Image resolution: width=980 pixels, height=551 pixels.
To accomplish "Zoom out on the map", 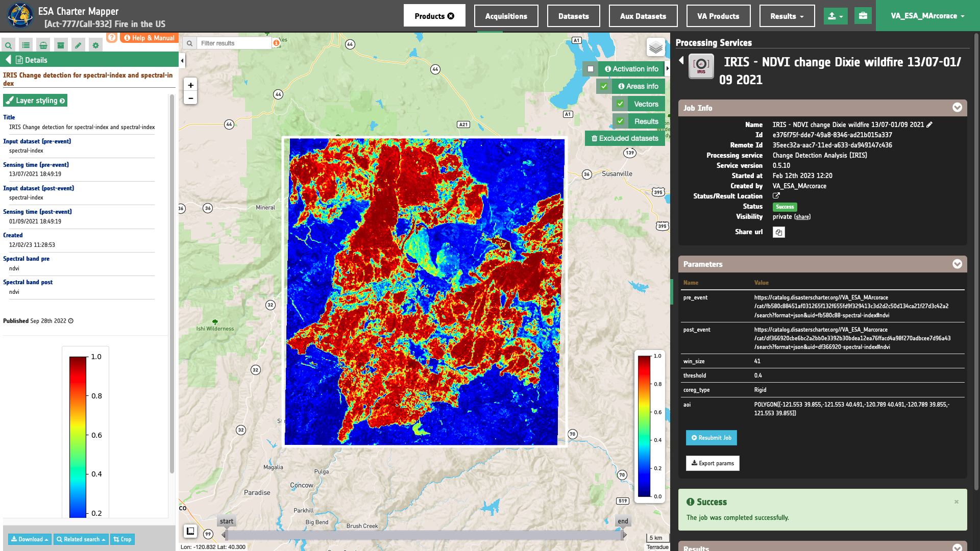I will [x=190, y=98].
